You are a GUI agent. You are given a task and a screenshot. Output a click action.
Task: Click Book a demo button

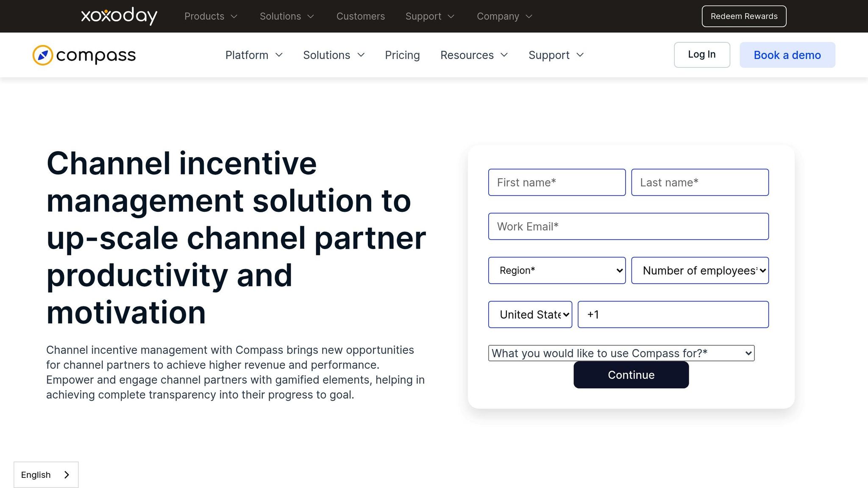(787, 55)
